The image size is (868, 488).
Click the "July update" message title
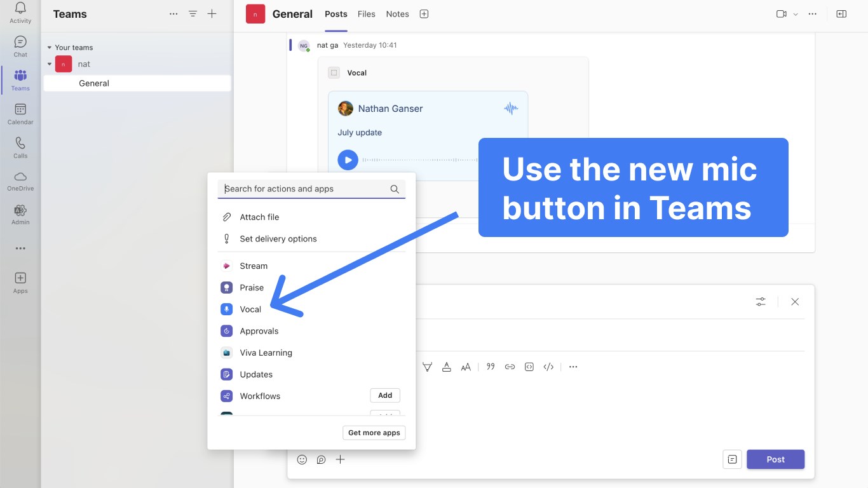point(360,133)
